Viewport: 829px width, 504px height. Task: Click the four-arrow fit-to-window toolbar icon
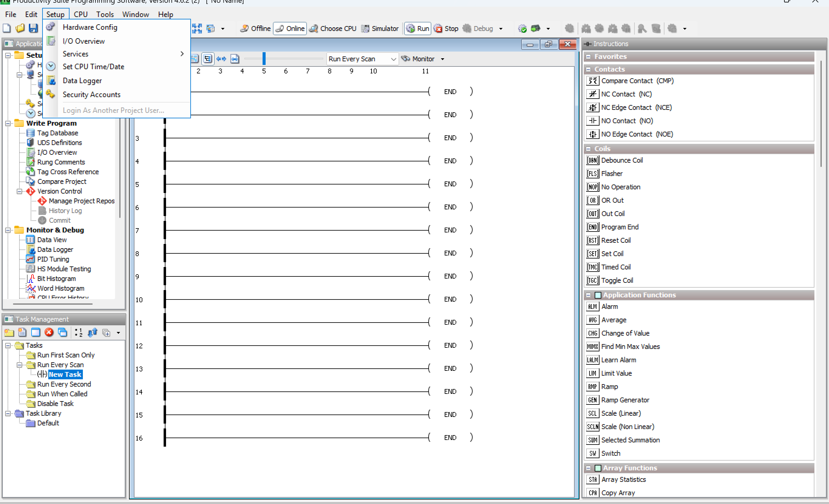tap(197, 29)
